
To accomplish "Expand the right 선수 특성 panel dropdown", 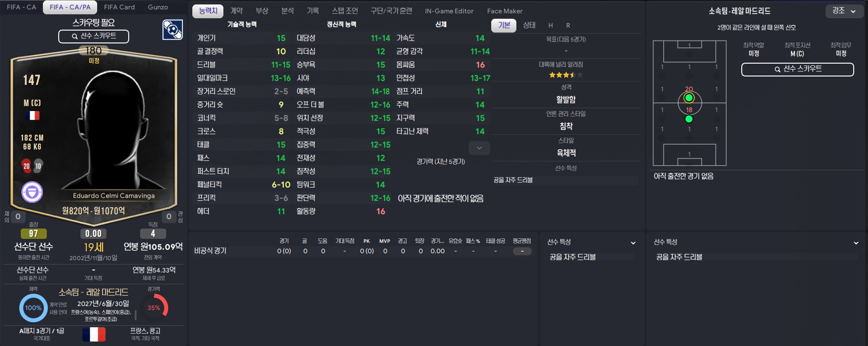I will coord(856,243).
